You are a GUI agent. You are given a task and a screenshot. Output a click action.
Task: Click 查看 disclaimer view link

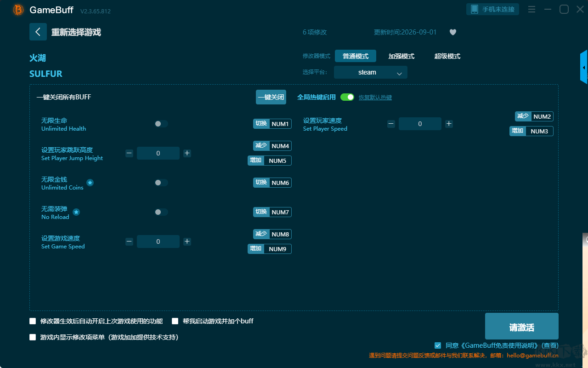point(550,345)
